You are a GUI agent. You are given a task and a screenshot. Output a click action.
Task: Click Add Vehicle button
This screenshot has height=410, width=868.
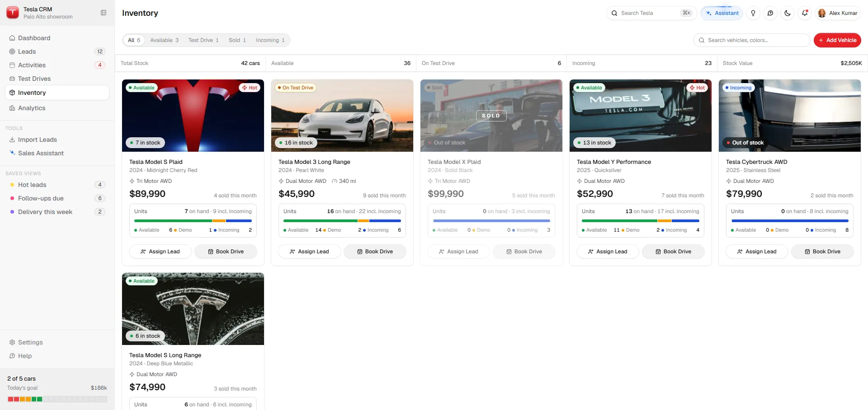tap(837, 40)
